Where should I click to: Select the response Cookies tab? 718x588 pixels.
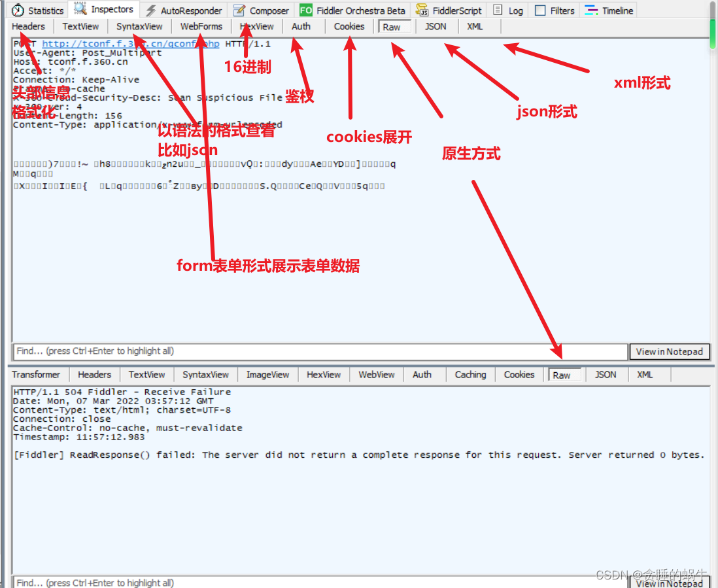(x=519, y=375)
